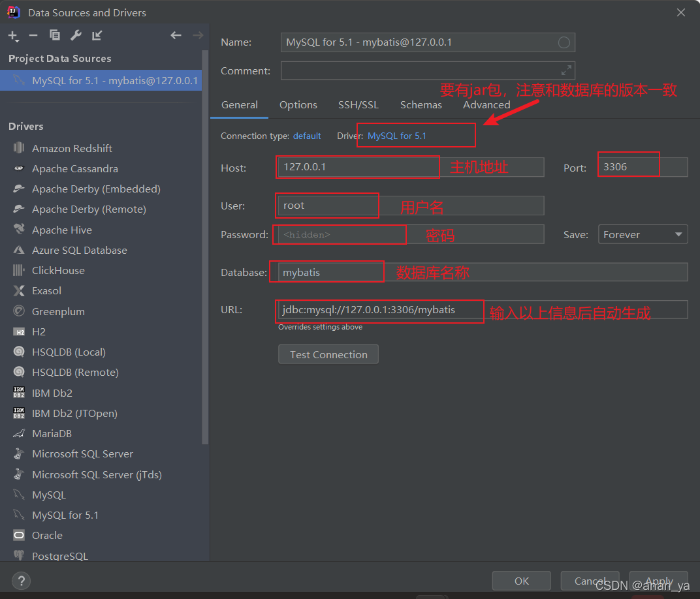Image resolution: width=700 pixels, height=599 pixels.
Task: Click the MySQL for 5.1 driver link
Action: pyautogui.click(x=396, y=136)
